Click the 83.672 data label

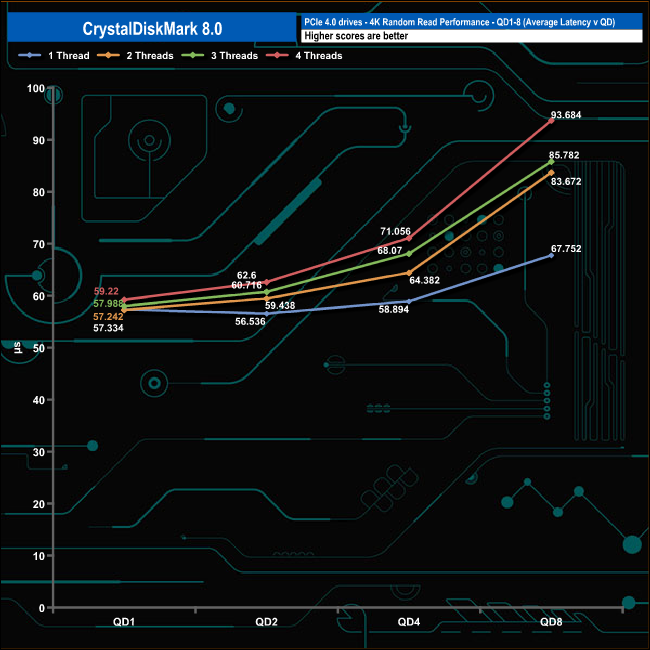566,181
